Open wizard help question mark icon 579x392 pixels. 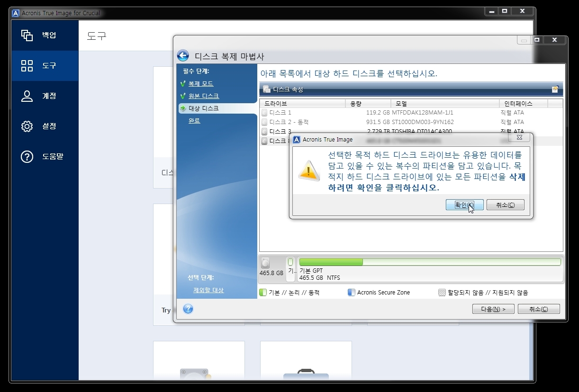(188, 309)
